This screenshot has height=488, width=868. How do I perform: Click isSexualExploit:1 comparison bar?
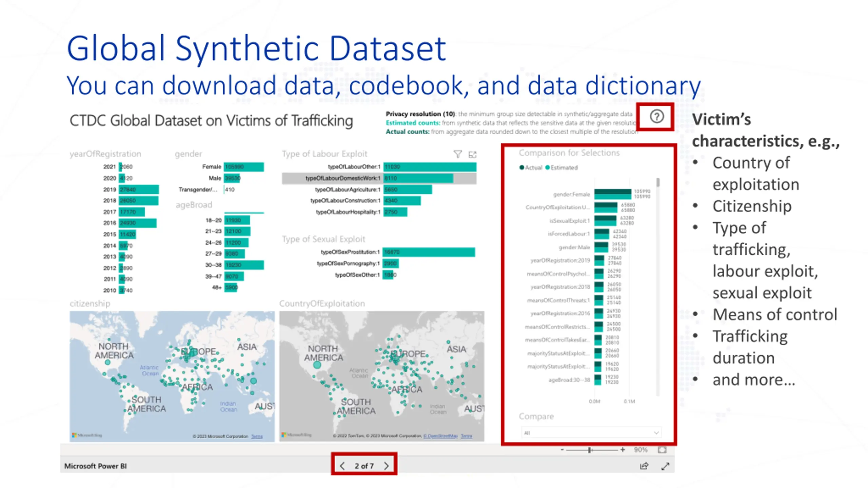click(x=605, y=221)
